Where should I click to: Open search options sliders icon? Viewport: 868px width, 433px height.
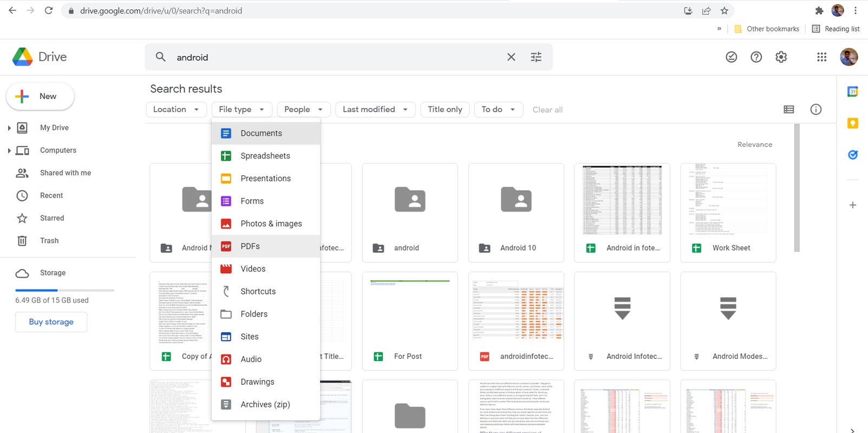pos(536,57)
